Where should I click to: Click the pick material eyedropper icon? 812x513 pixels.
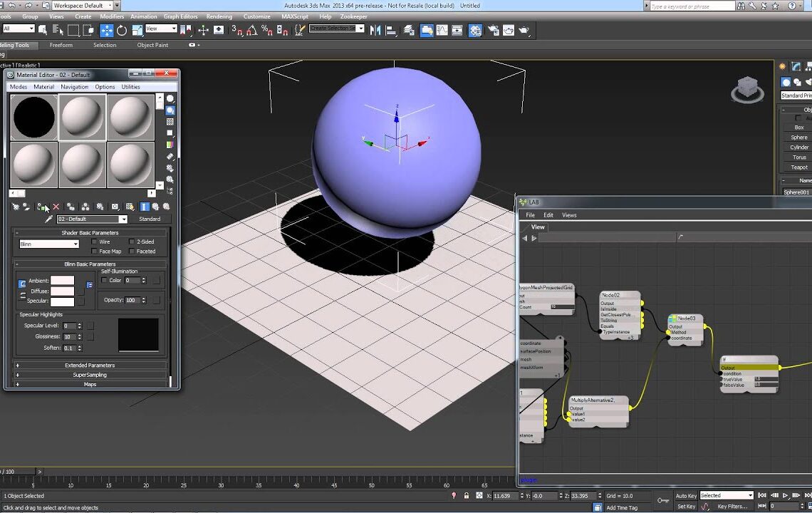point(48,219)
